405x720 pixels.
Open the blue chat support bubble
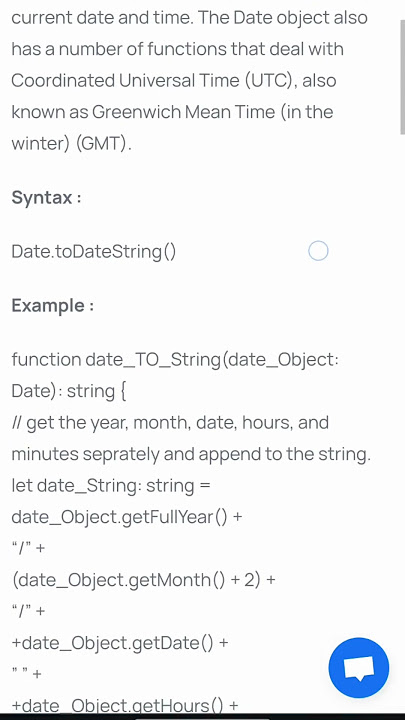click(x=359, y=668)
